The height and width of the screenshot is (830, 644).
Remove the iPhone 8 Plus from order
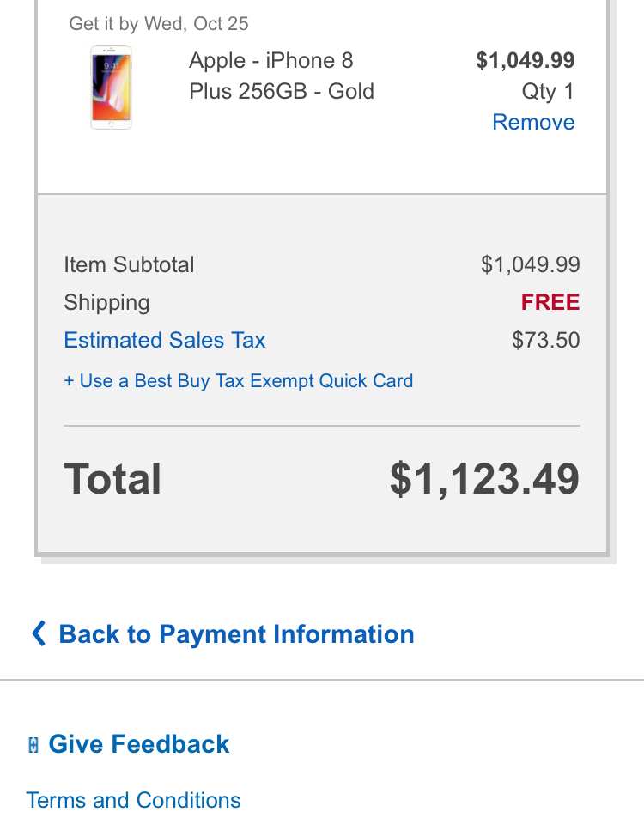(x=533, y=123)
